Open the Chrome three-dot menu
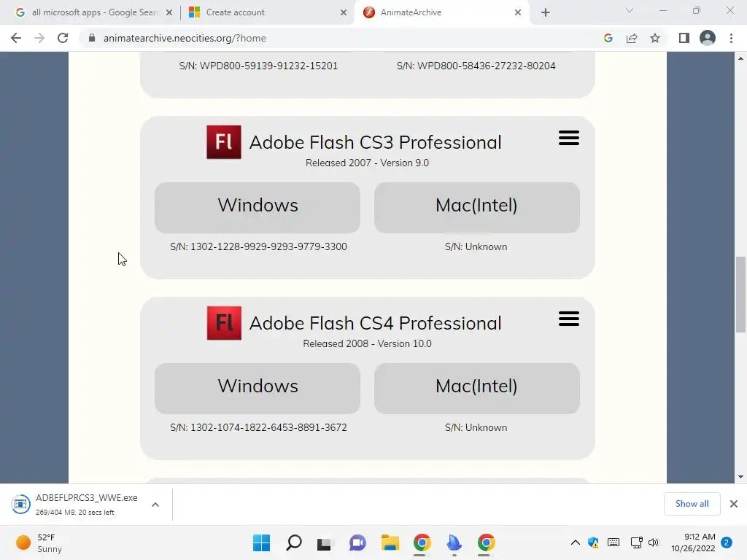 click(x=731, y=38)
